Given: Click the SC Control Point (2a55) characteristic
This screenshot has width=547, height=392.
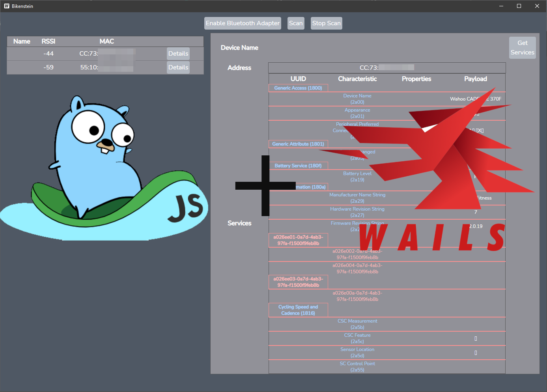Looking at the screenshot, I should 357,367.
